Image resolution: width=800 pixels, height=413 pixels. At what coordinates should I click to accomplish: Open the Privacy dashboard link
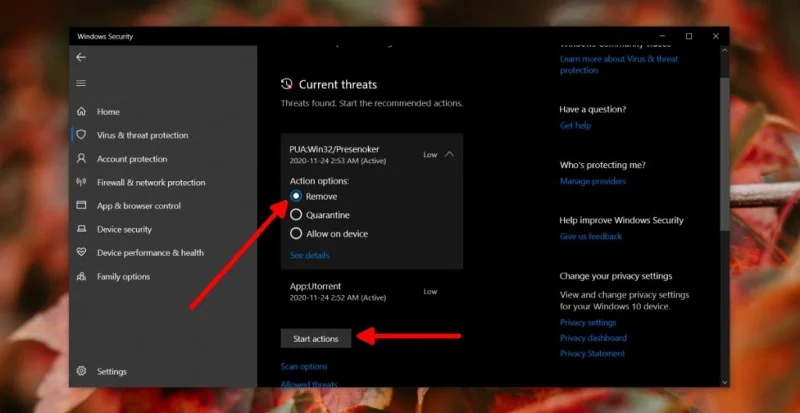click(x=593, y=337)
